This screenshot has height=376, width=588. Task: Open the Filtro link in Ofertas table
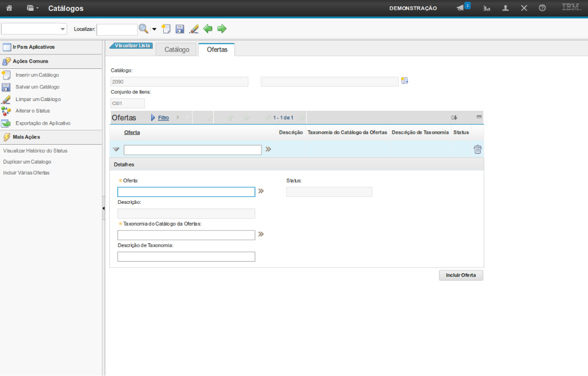(163, 118)
